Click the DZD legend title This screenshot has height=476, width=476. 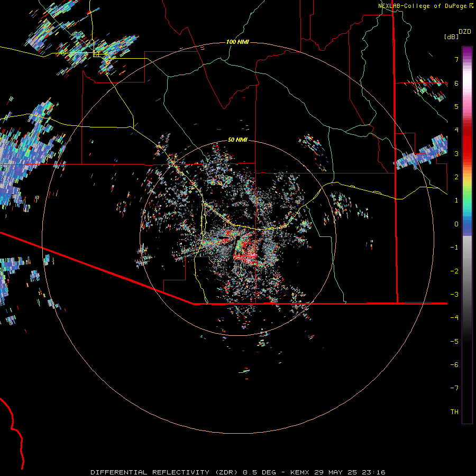465,32
